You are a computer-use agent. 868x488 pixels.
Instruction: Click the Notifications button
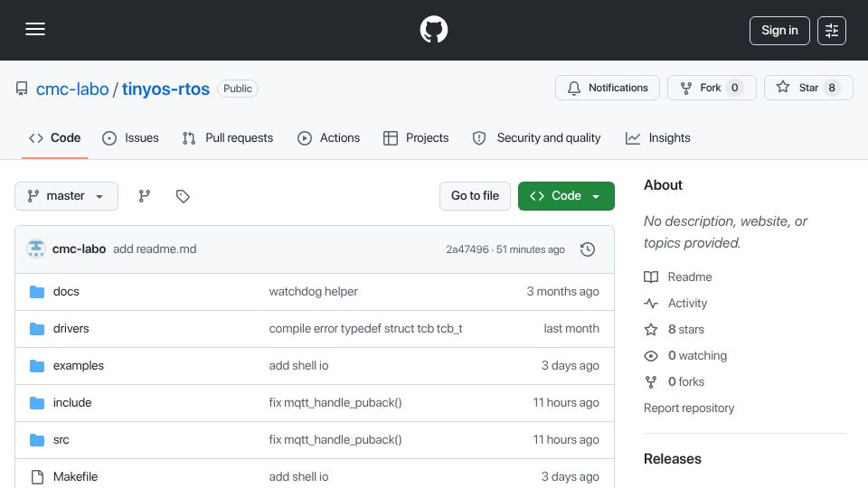608,88
